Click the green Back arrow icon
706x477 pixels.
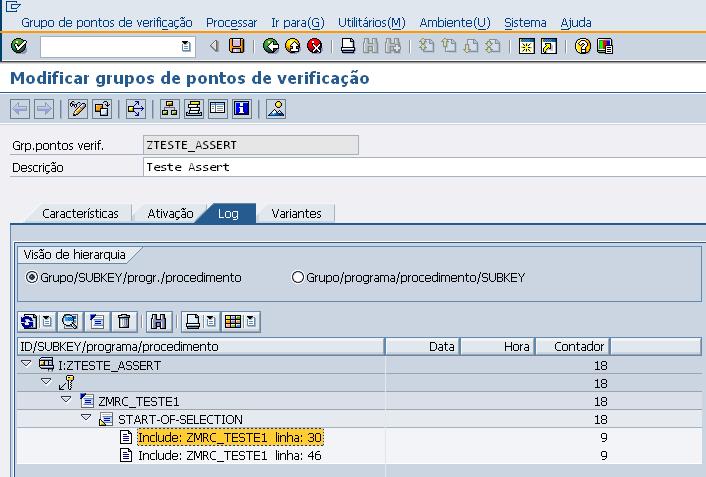(271, 46)
